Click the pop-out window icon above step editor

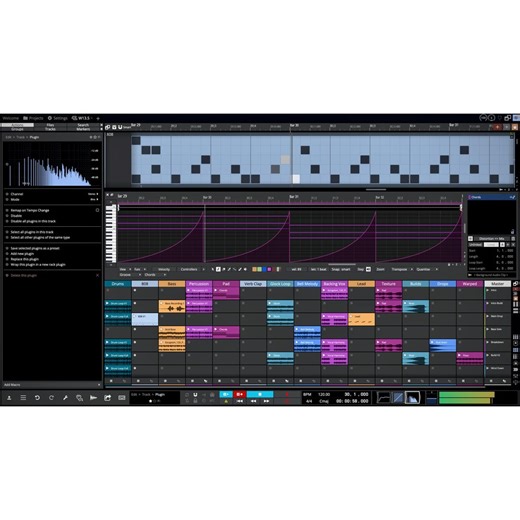108,127
